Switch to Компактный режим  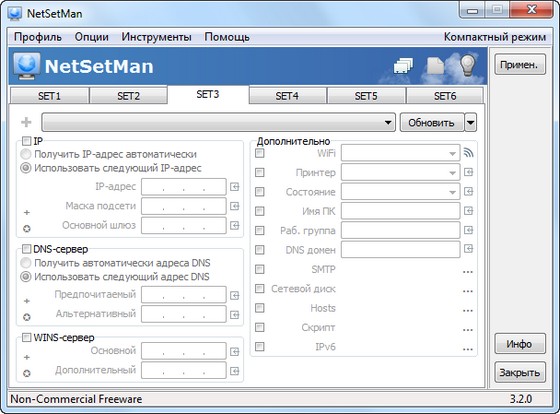(495, 37)
